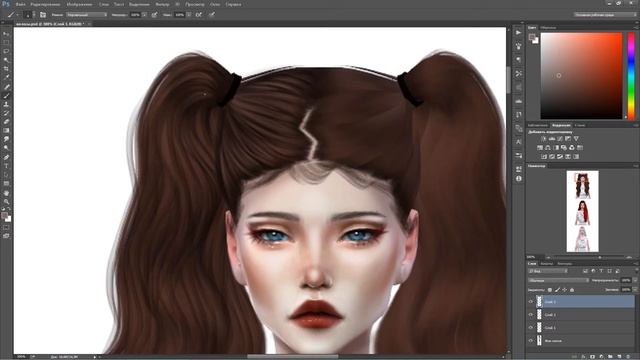The height and width of the screenshot is (360, 640).
Task: Click the vertical hue spectrum slider
Action: (x=631, y=76)
